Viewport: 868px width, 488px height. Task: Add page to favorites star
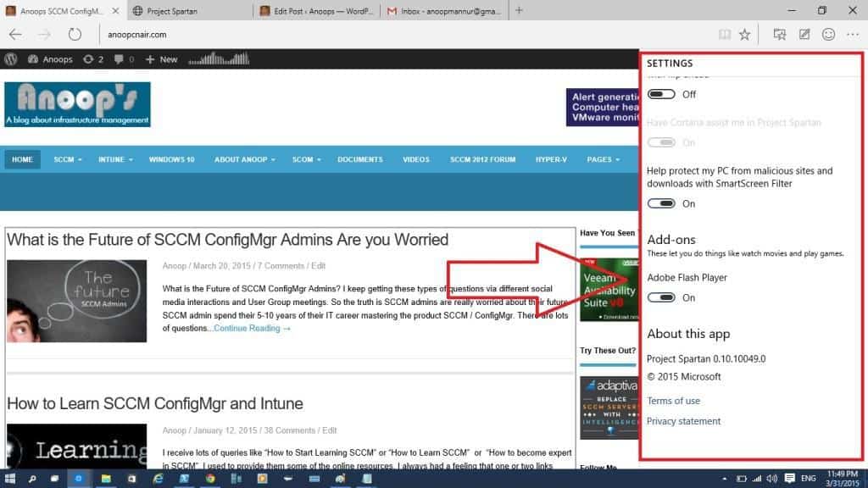point(744,35)
